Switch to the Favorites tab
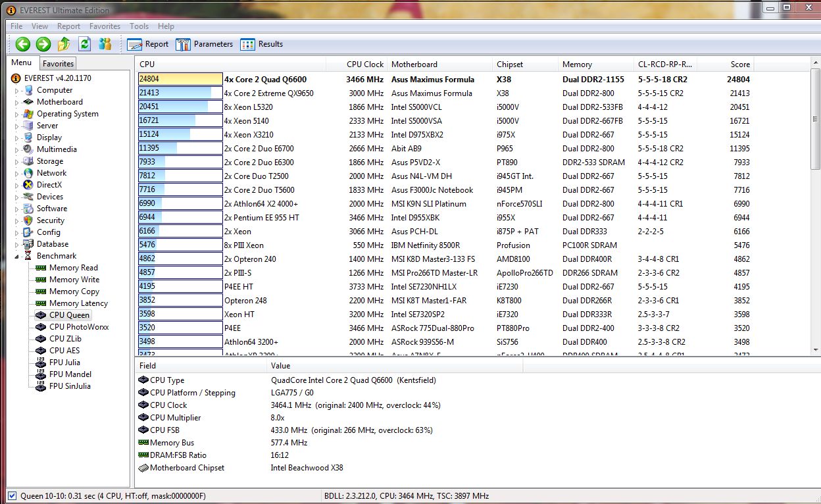Viewport: 821px width, 504px height. click(x=59, y=64)
